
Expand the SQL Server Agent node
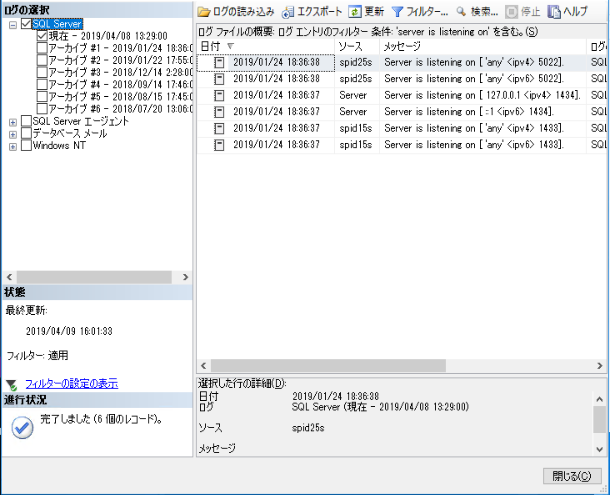coord(13,122)
